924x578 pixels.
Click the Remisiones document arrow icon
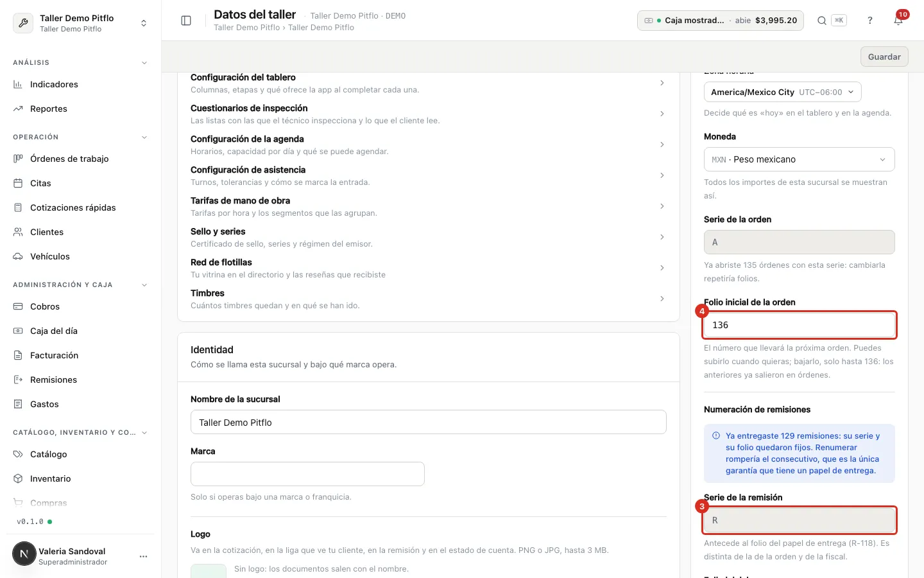pos(18,380)
